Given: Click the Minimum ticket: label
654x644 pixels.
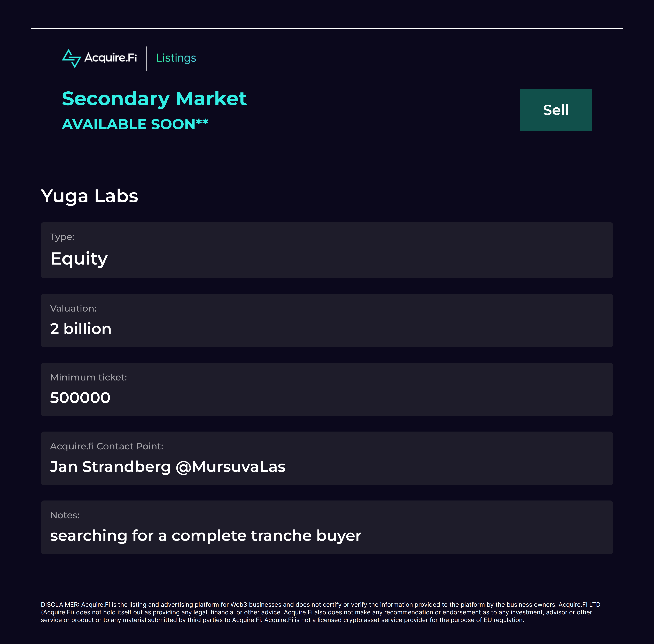Looking at the screenshot, I should (89, 377).
